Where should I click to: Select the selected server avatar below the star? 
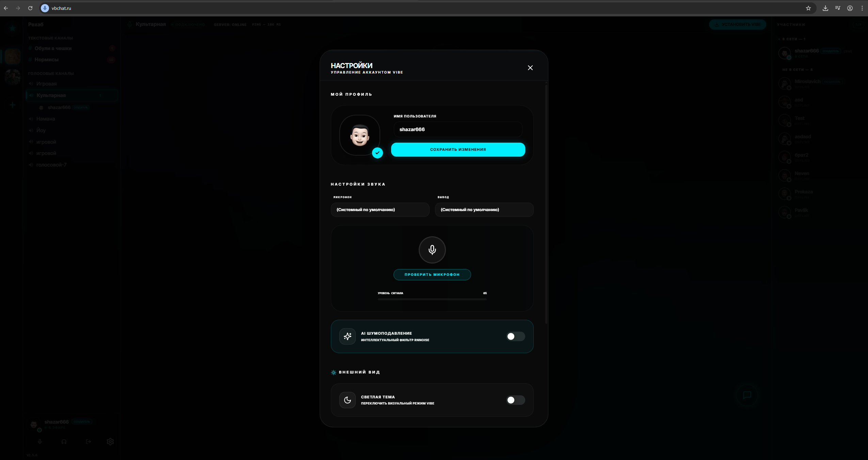(x=13, y=56)
